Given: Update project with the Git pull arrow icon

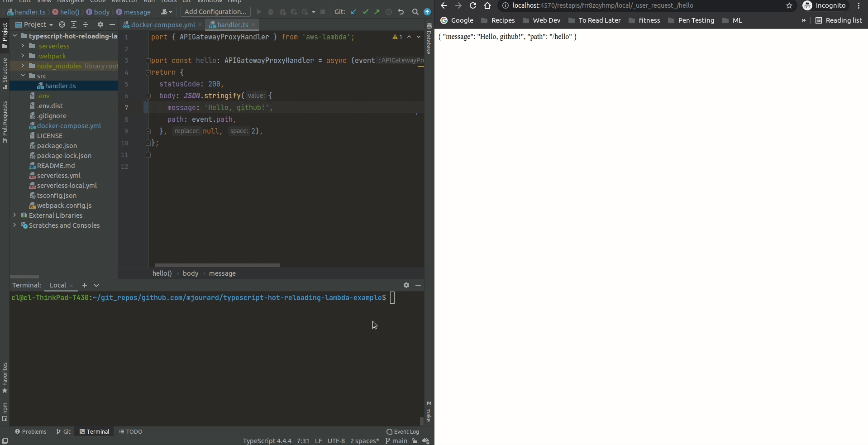Looking at the screenshot, I should coord(353,12).
